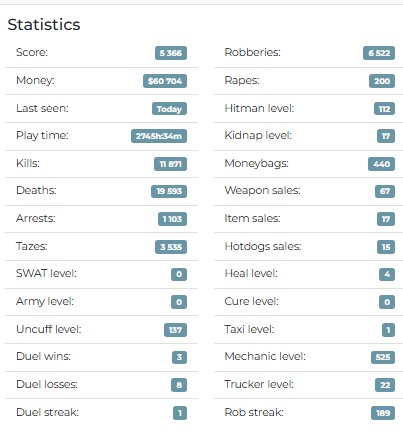The height and width of the screenshot is (433, 403).
Task: Click the Score value badge 5 366
Action: [x=171, y=53]
